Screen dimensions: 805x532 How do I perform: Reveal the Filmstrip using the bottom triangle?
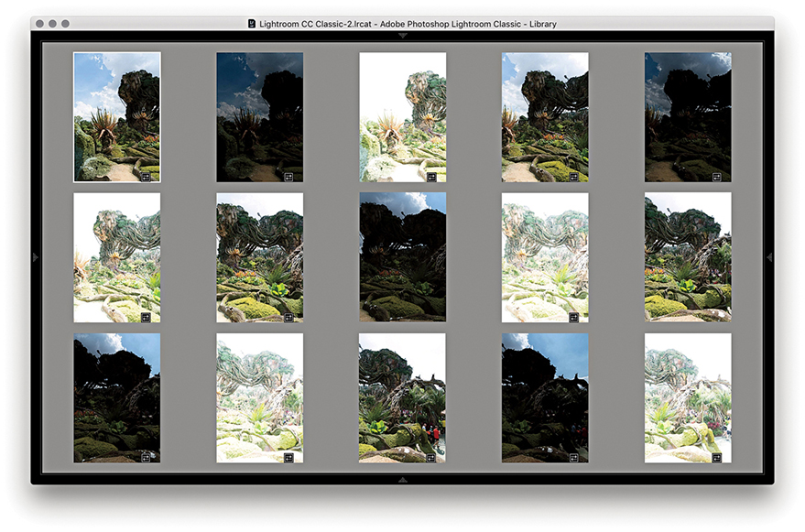tap(402, 479)
